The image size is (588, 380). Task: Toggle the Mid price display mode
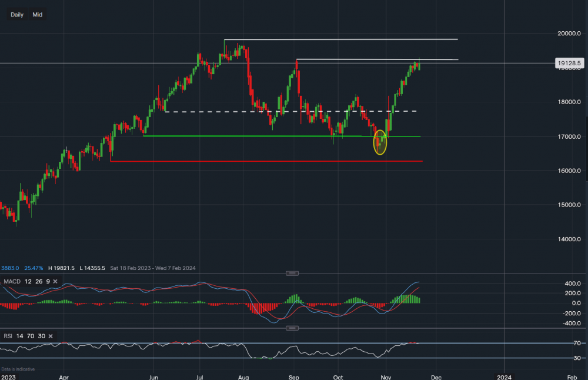37,15
